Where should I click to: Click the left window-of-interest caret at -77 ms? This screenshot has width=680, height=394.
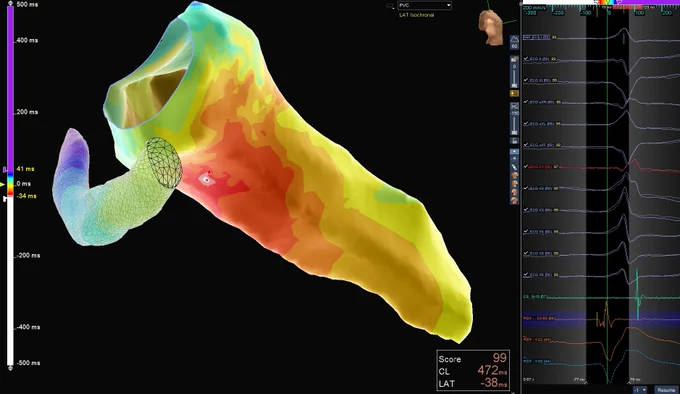pos(586,383)
